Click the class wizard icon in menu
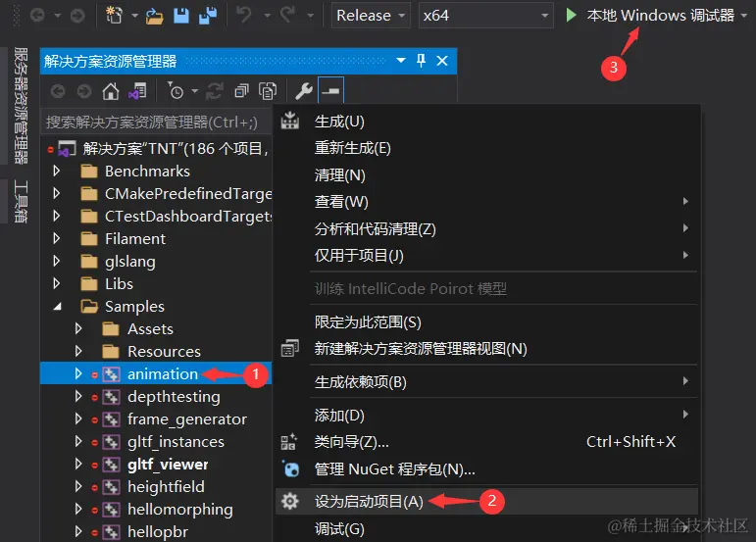 [289, 441]
